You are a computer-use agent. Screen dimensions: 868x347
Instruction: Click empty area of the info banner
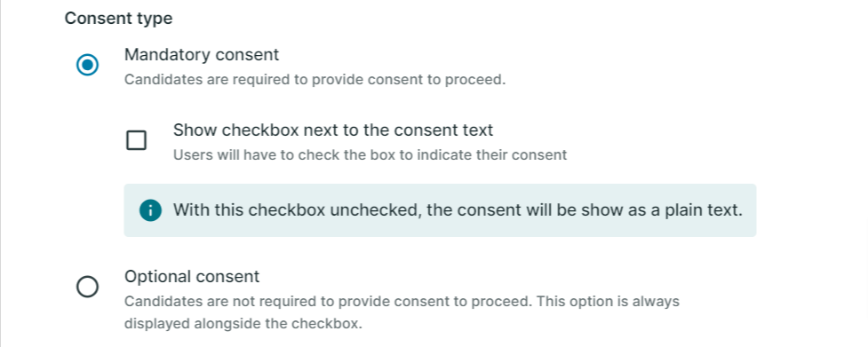(750, 225)
